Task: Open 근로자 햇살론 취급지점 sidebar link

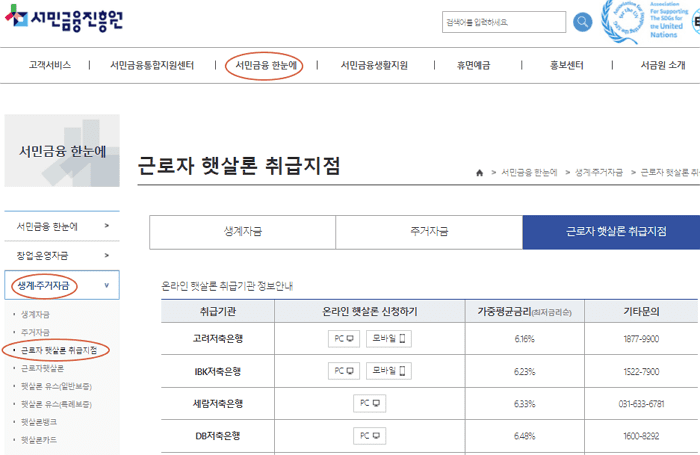Action: [59, 351]
